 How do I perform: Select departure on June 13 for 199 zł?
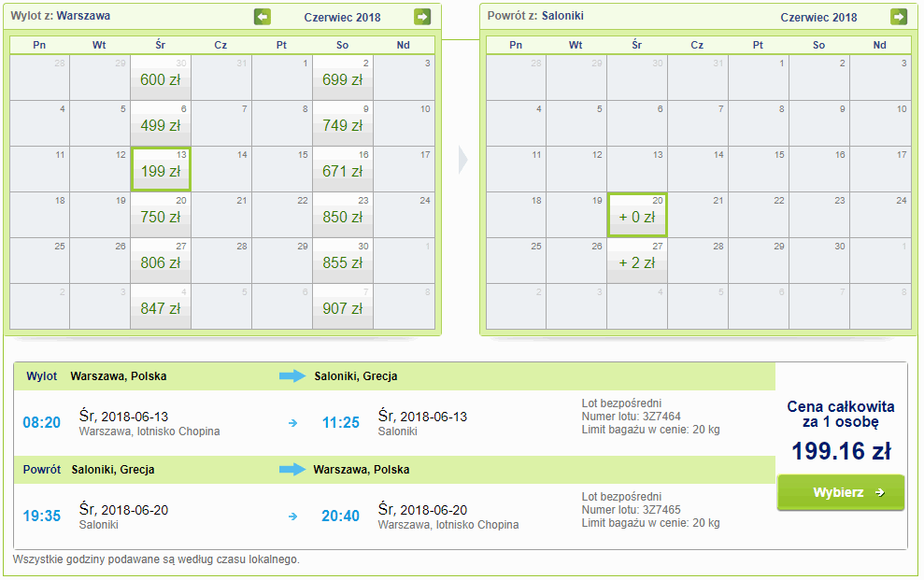tap(161, 170)
